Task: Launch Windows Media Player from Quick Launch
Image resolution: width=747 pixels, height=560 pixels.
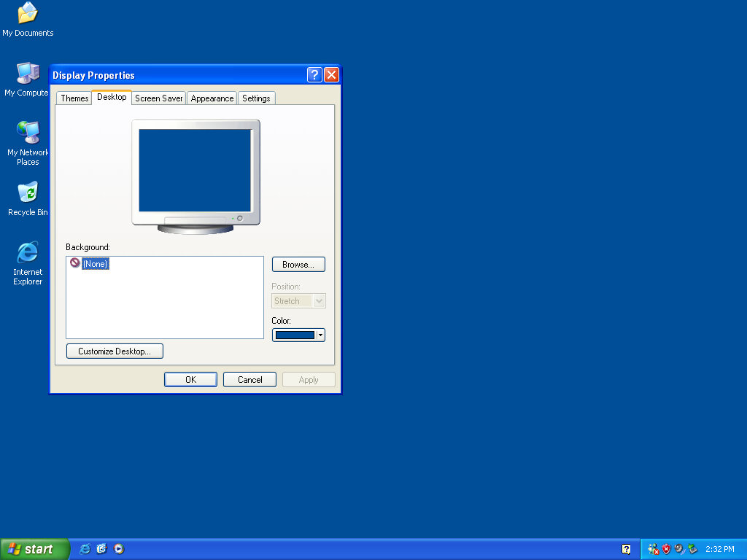Action: [x=118, y=548]
